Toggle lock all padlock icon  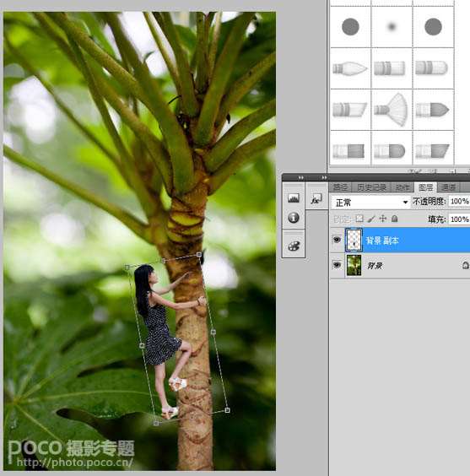tap(394, 219)
